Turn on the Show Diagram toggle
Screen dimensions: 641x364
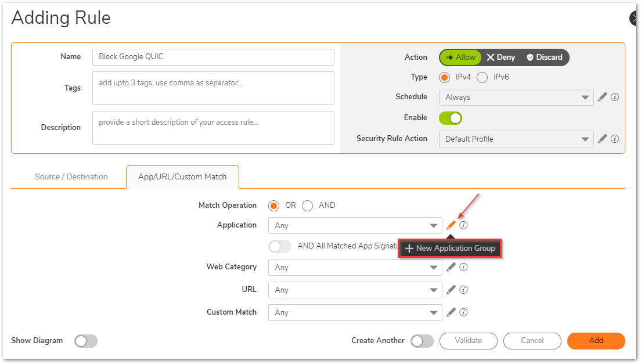pos(86,341)
